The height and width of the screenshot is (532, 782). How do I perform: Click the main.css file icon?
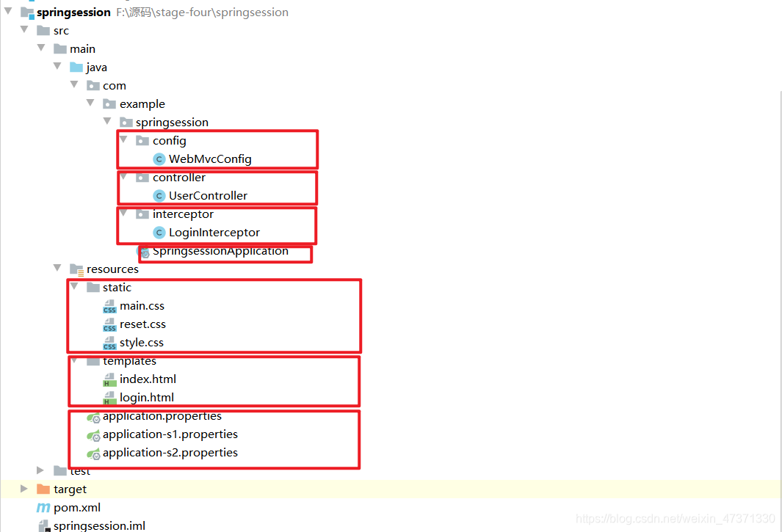(x=109, y=306)
